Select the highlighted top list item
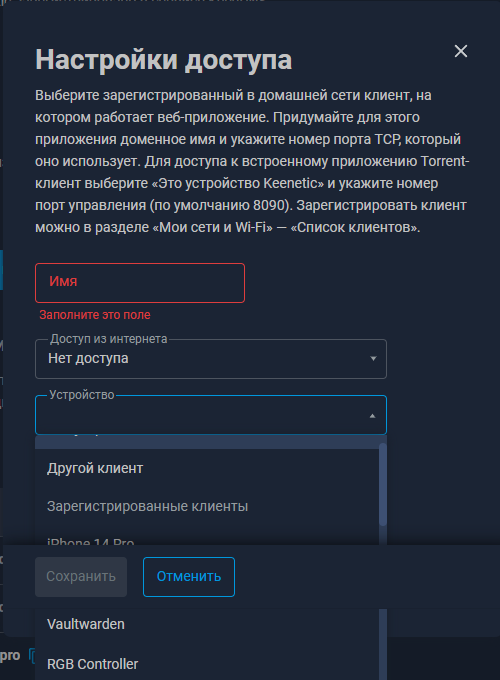500x680 pixels. click(x=207, y=442)
